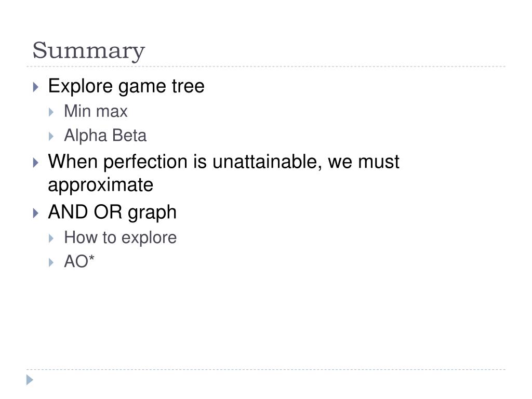
Task: Click the arrow bullet next to Min max
Action: (51, 112)
